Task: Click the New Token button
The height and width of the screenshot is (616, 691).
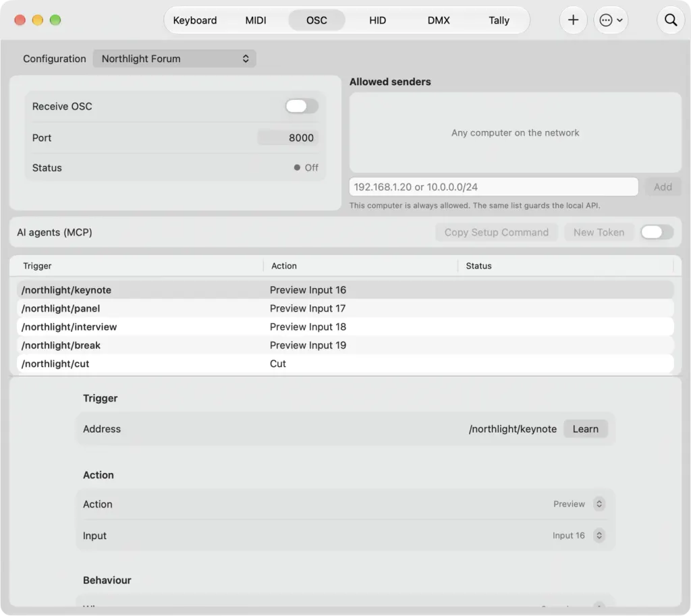Action: [599, 232]
